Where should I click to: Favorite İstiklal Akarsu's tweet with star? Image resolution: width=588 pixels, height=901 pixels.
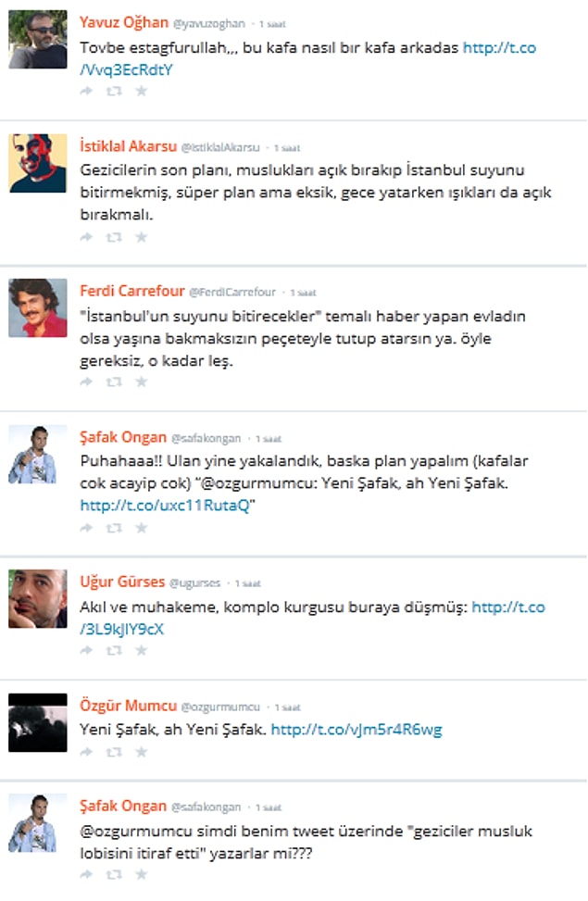[142, 237]
